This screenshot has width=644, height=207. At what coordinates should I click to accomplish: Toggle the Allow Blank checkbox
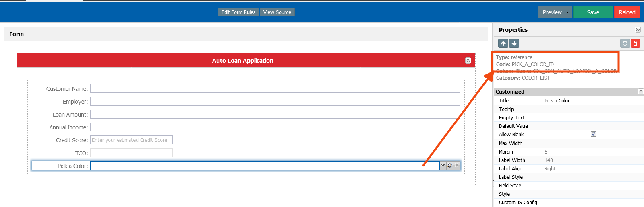click(x=593, y=134)
